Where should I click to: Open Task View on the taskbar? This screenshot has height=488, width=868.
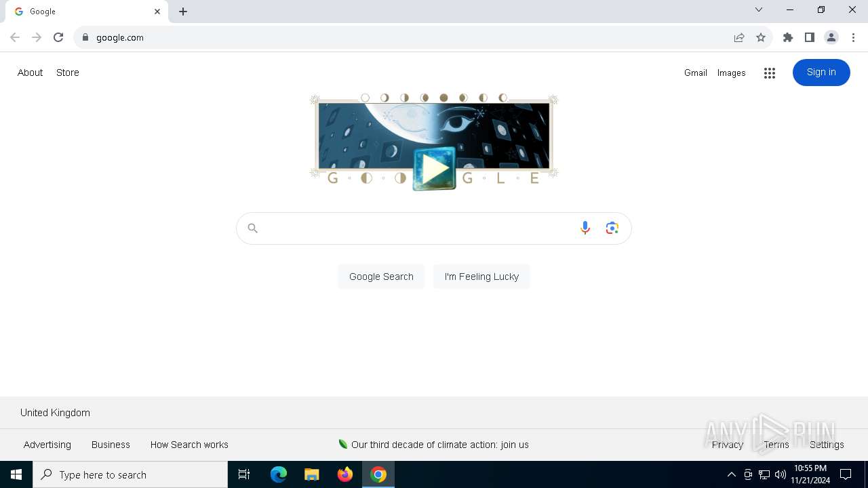[244, 474]
